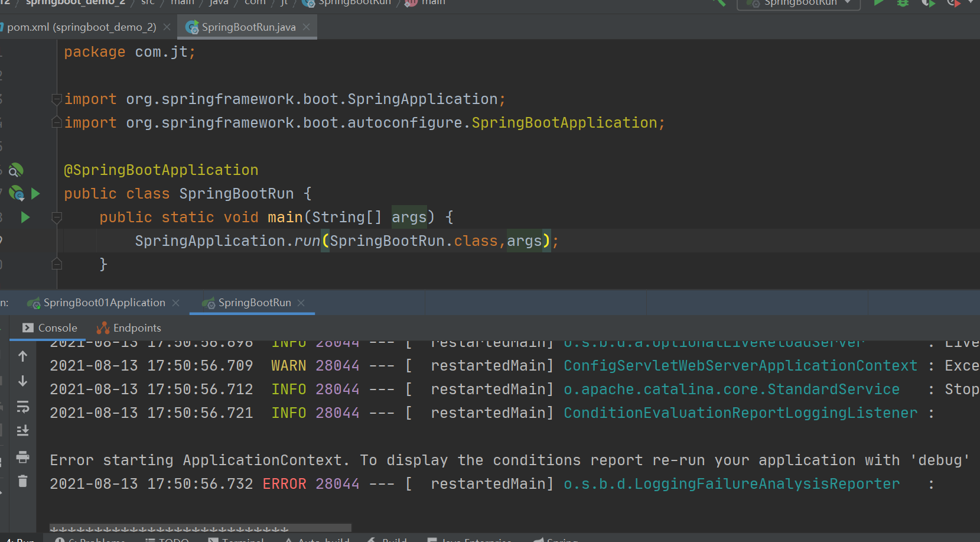Click the main method name in code
The height and width of the screenshot is (542, 980).
pyautogui.click(x=285, y=218)
